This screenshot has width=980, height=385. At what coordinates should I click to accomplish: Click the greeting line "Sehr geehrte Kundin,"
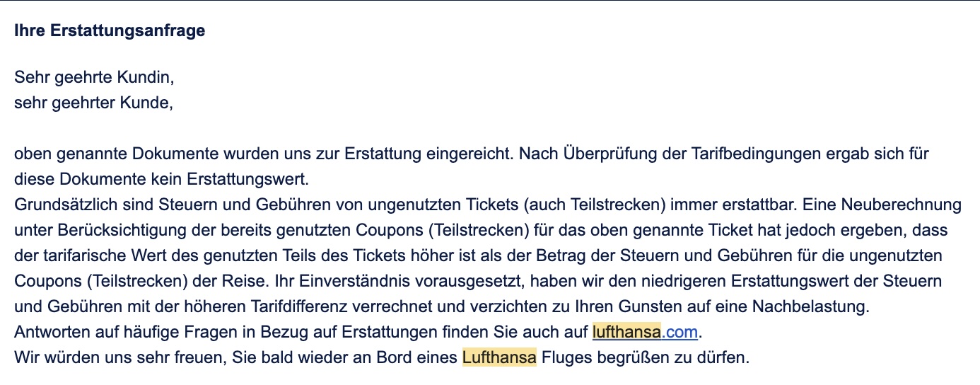pyautogui.click(x=94, y=77)
